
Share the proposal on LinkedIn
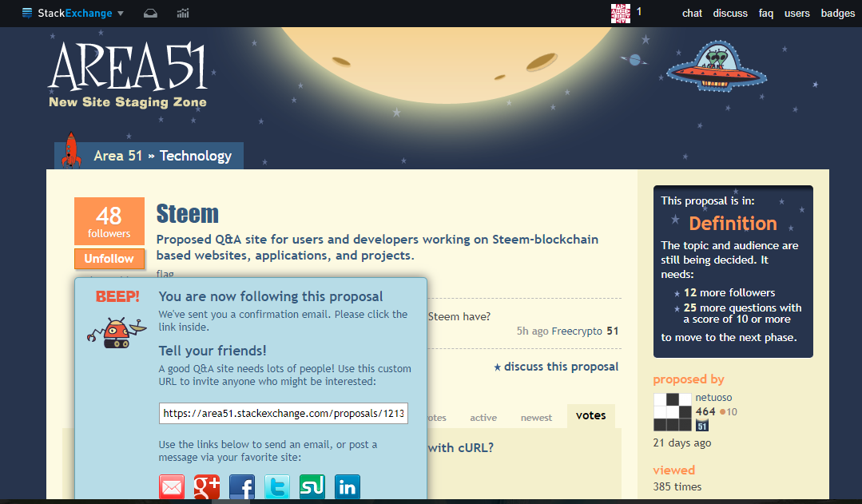(348, 487)
